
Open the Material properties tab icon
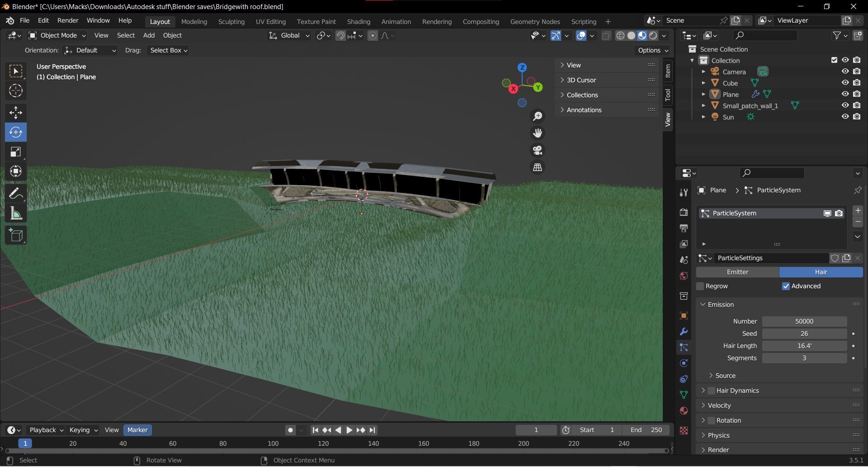pos(684,411)
